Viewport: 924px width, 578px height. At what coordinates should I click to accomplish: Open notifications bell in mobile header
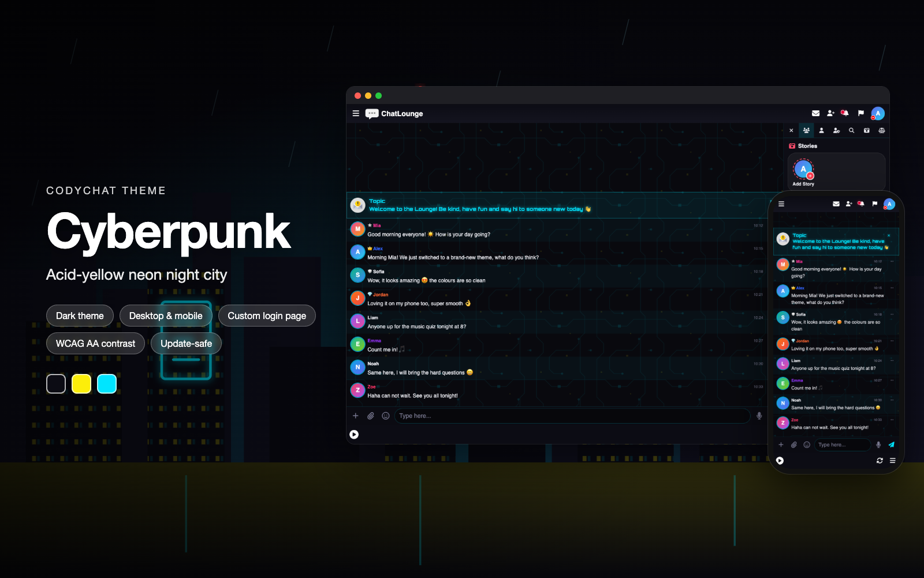click(860, 204)
